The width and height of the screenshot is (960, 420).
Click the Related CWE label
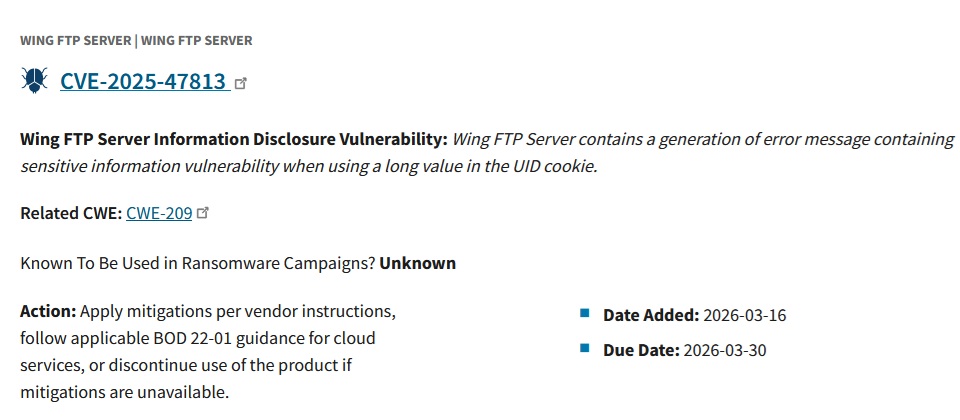(71, 213)
